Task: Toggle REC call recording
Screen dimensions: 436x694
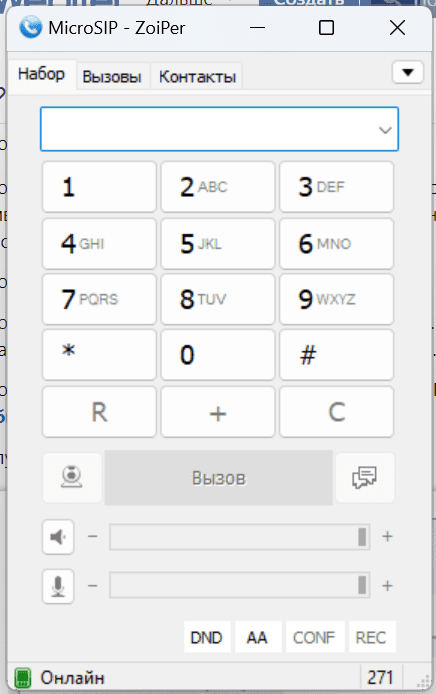Action: pos(372,637)
